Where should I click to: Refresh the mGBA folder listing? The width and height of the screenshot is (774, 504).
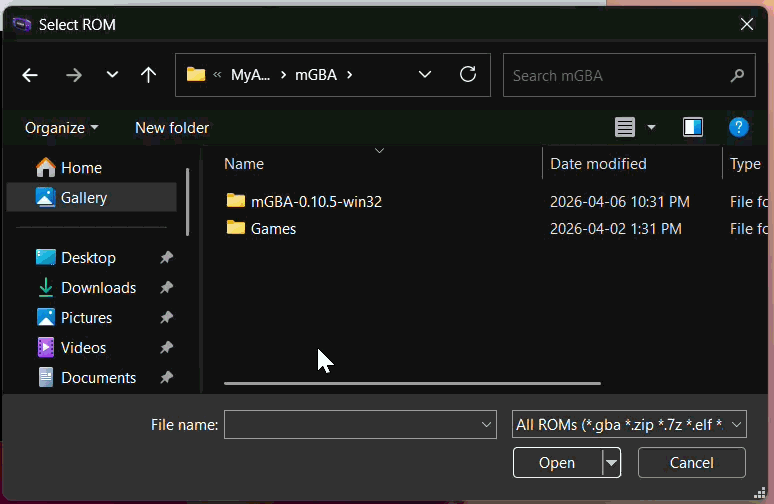point(468,75)
